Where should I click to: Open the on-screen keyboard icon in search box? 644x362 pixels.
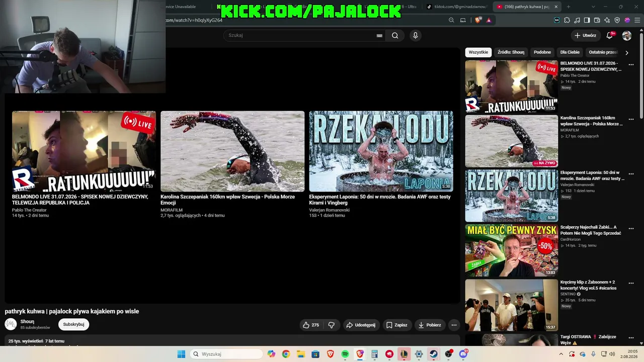click(x=379, y=36)
